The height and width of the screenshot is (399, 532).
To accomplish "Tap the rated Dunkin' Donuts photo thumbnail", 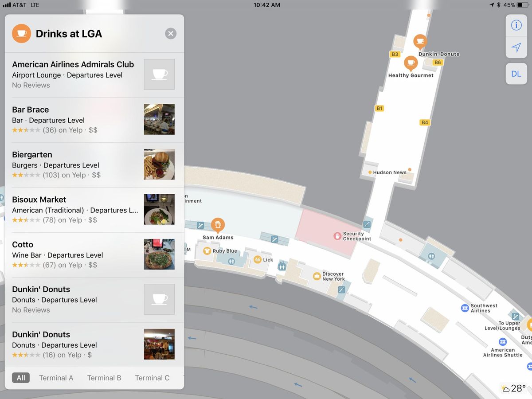I will (159, 344).
